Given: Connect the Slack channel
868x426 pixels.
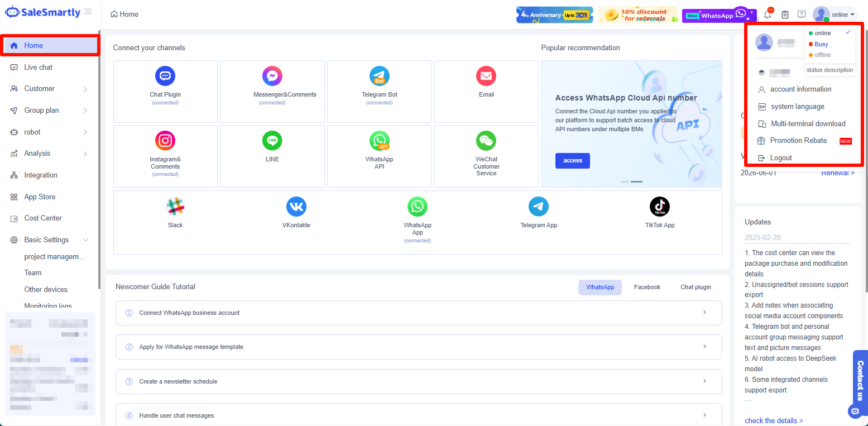Looking at the screenshot, I should [175, 213].
